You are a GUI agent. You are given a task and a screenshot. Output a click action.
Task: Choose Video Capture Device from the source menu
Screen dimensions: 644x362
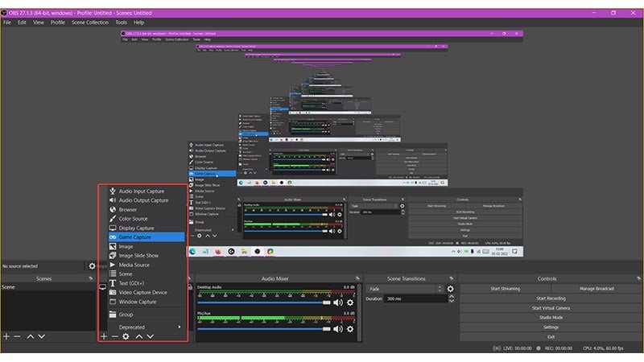[147, 292]
